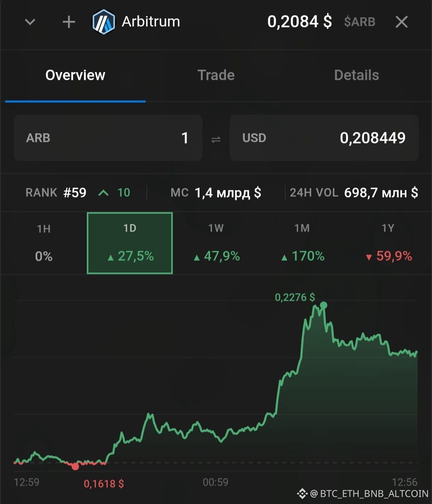432x504 pixels.
Task: Open the Details tab
Action: click(356, 75)
